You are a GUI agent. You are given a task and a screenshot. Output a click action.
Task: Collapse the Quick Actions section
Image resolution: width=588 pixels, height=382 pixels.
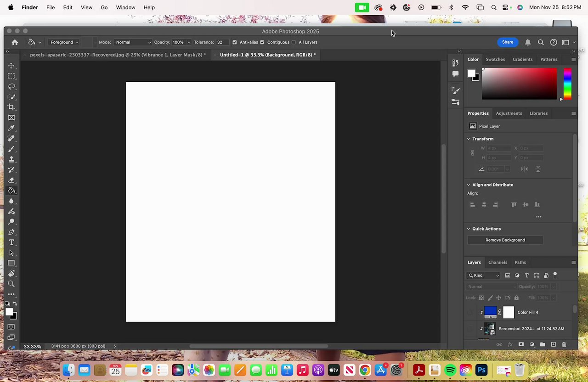469,229
